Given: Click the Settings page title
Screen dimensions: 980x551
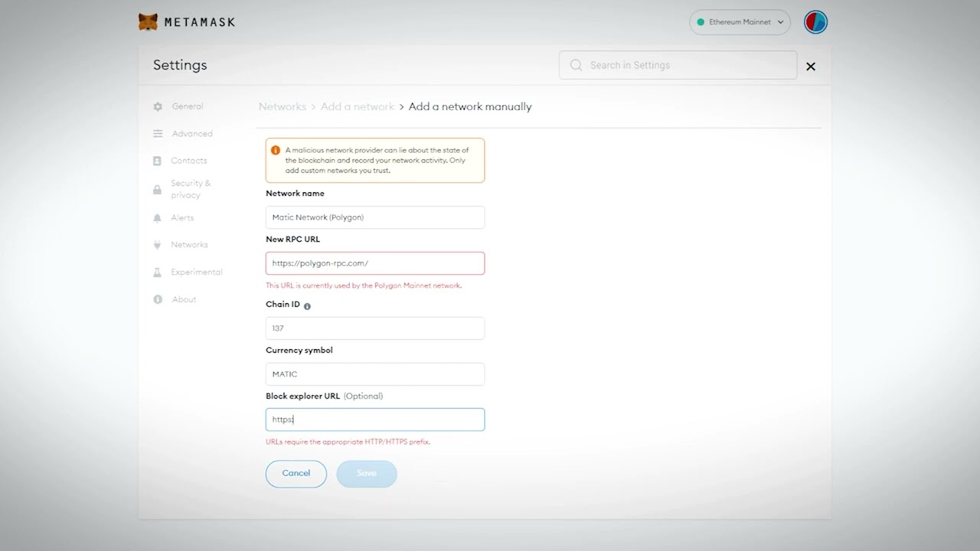Looking at the screenshot, I should coord(180,65).
